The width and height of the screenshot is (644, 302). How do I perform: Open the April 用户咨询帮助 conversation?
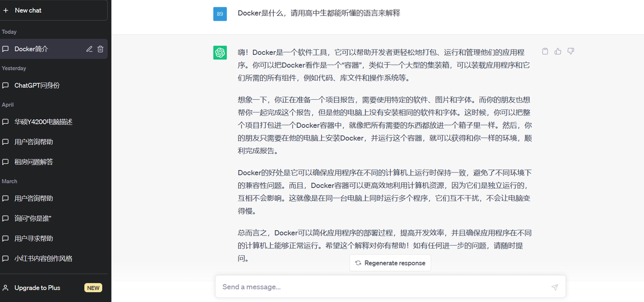[x=54, y=142]
